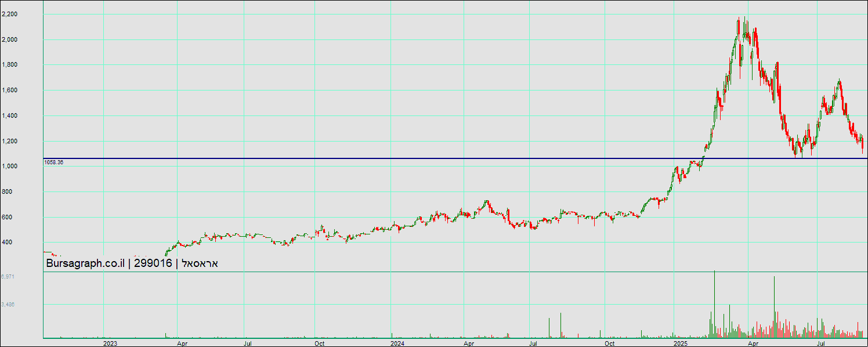Click the tall green volume bar in May 2025
The height and width of the screenshot is (347, 868).
point(774,307)
